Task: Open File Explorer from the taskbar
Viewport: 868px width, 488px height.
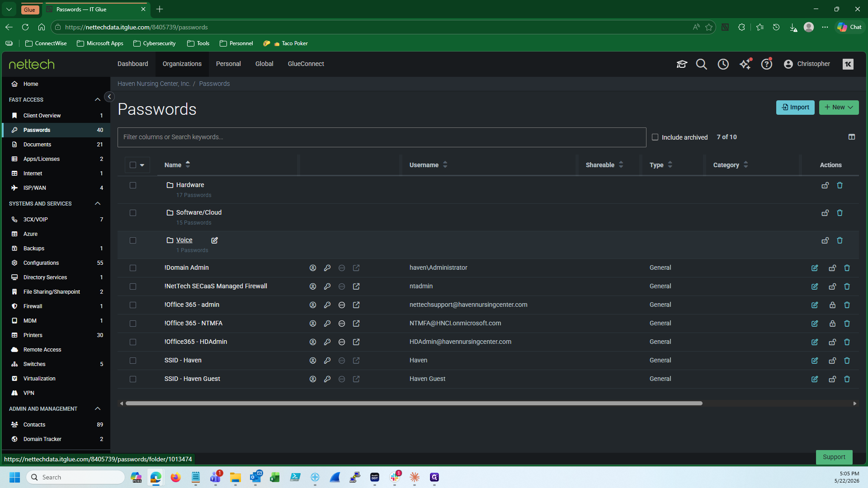Action: [x=235, y=477]
